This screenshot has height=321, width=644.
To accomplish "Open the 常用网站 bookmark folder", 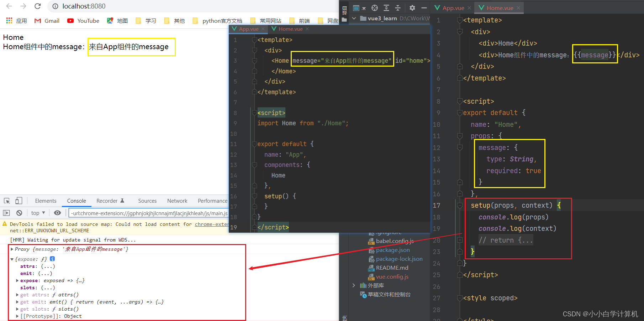I will (x=266, y=21).
